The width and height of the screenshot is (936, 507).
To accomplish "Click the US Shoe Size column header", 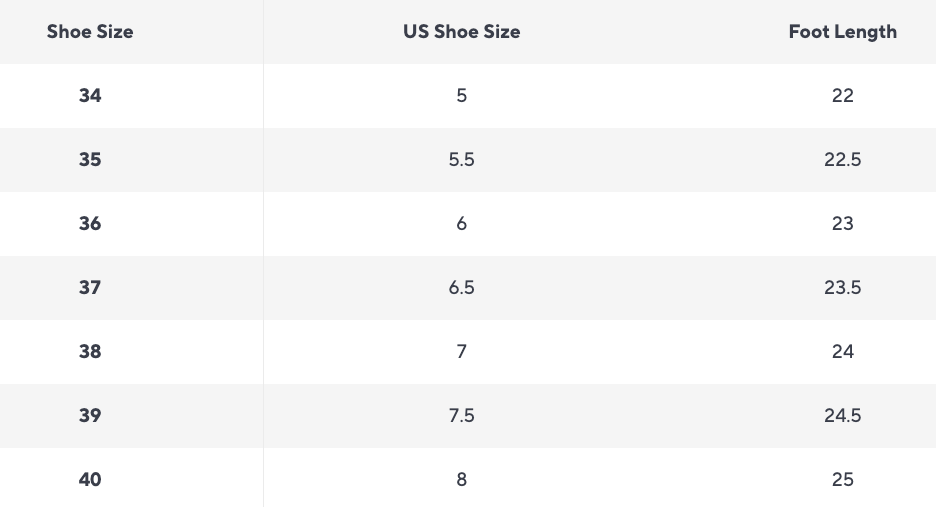I will pos(462,32).
